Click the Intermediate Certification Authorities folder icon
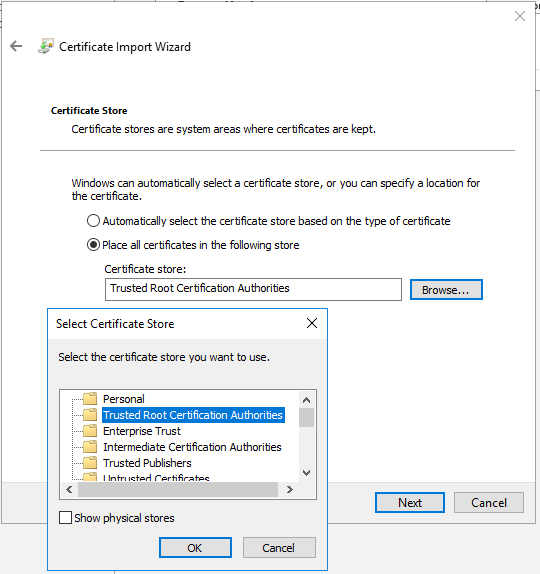The width and height of the screenshot is (540, 574). (90, 447)
